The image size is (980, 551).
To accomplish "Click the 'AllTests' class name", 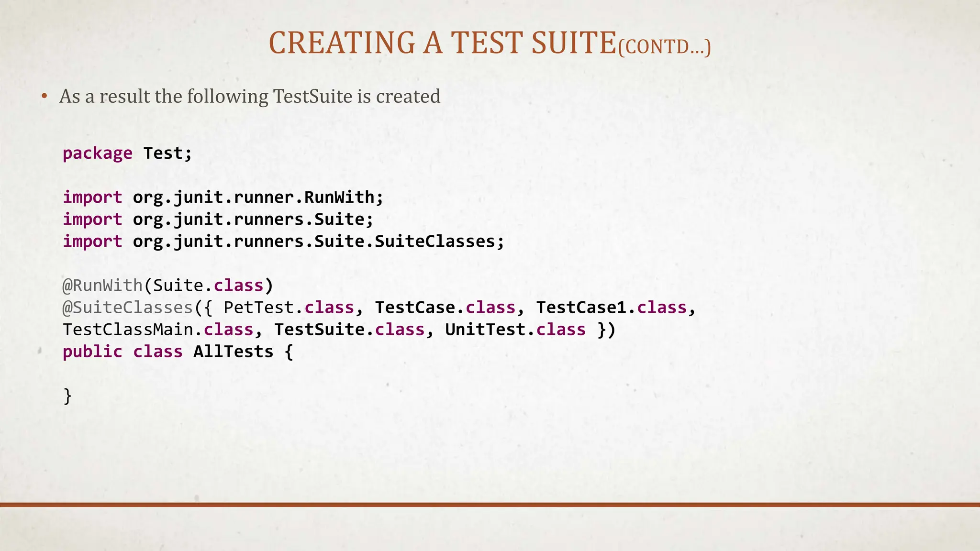I will pyautogui.click(x=233, y=352).
